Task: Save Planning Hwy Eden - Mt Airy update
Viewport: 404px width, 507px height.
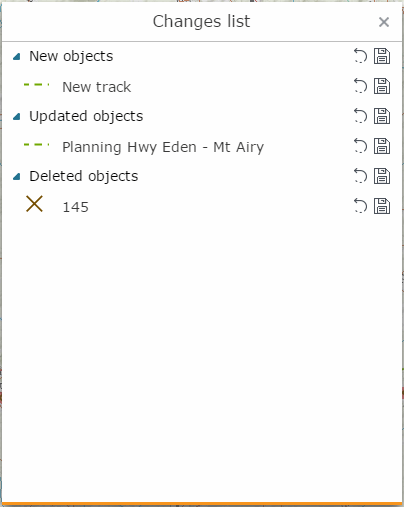Action: (x=382, y=146)
